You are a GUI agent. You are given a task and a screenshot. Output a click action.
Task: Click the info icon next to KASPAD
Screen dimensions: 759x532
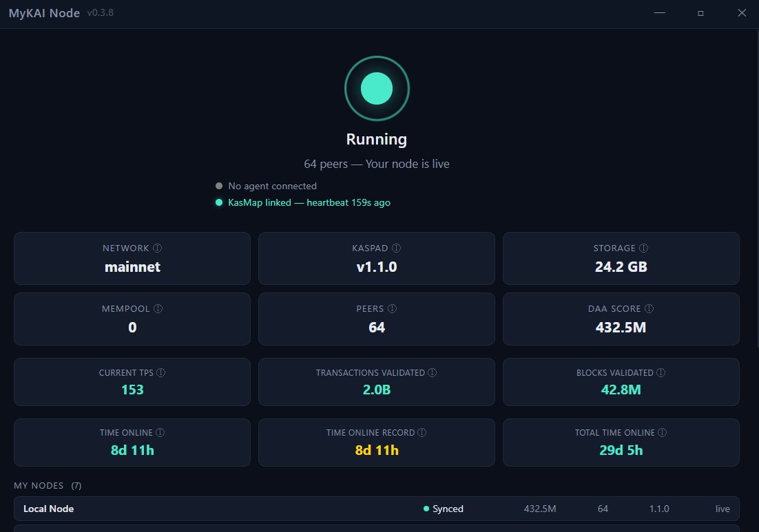396,248
